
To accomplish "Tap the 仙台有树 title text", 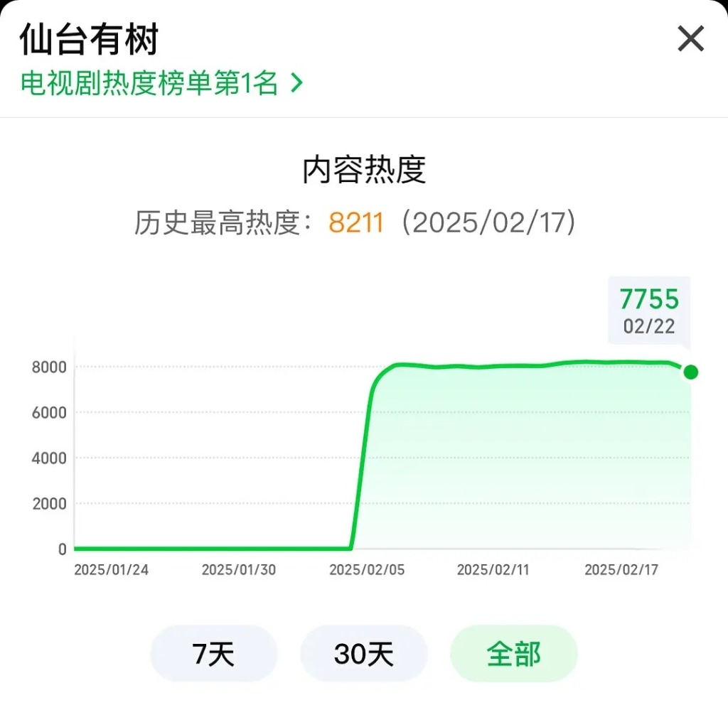I will click(89, 39).
